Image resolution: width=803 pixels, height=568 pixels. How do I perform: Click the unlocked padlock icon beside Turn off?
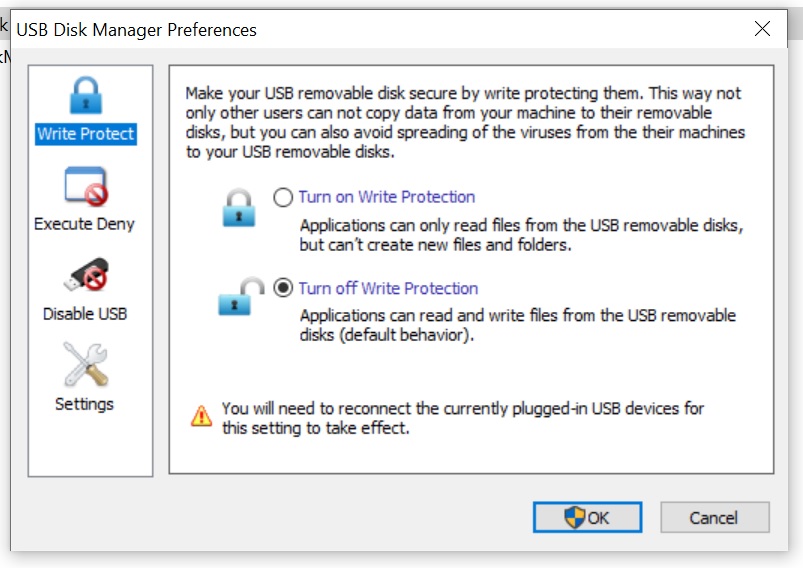pos(241,297)
